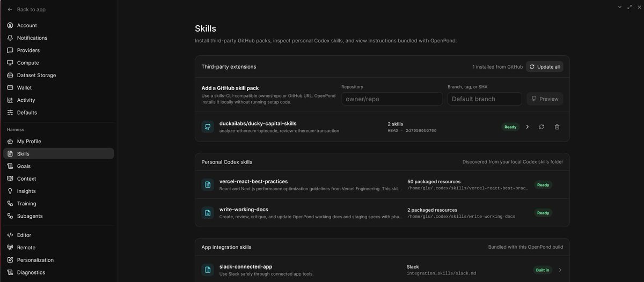Viewport: 644px width, 282px height.
Task: Open the Diagnostics section
Action: click(58, 272)
